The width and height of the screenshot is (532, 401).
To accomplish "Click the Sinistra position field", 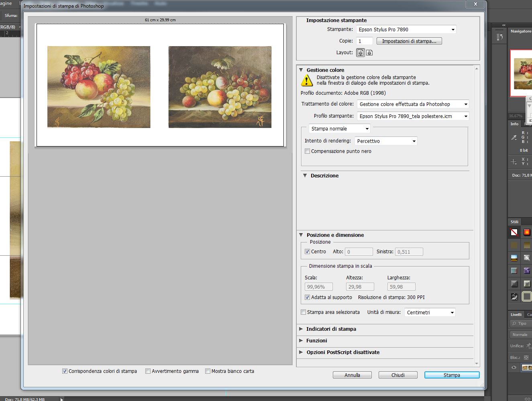I will (x=409, y=252).
